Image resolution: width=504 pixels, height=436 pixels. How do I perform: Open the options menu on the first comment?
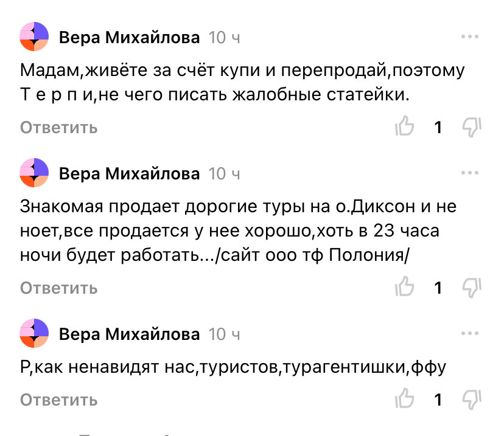point(469,35)
